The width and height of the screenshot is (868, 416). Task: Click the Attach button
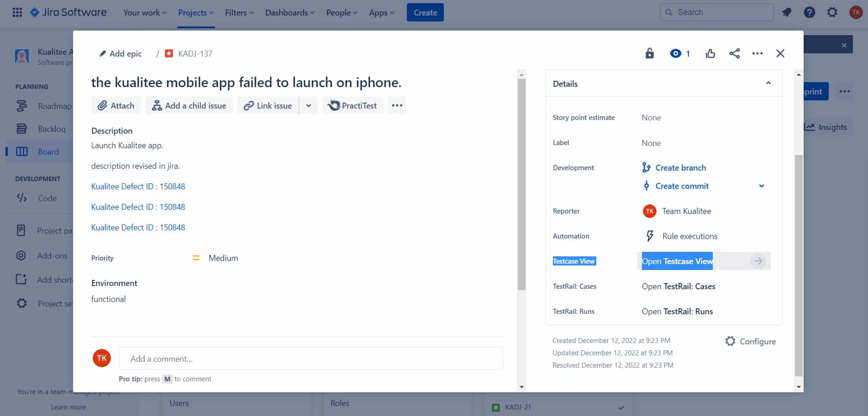[x=116, y=105]
